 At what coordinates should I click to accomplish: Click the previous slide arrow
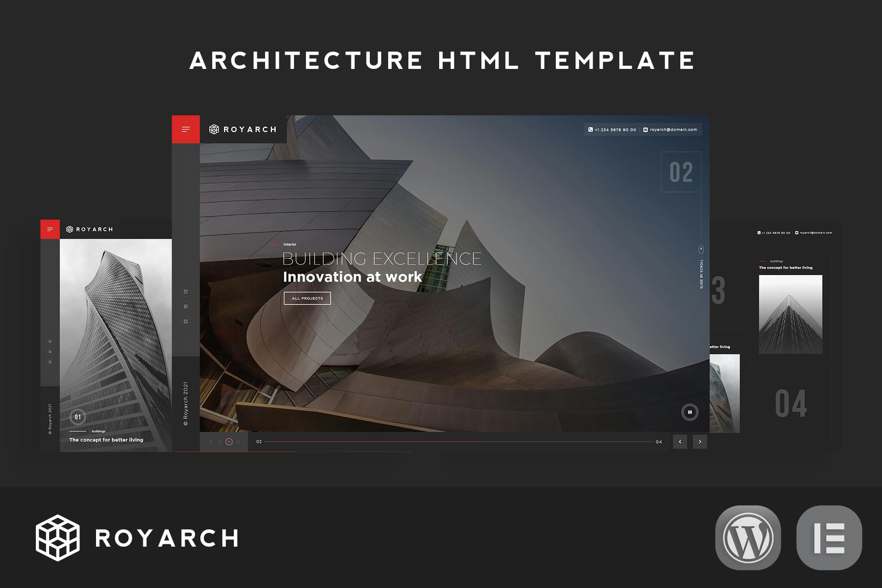coord(680,441)
